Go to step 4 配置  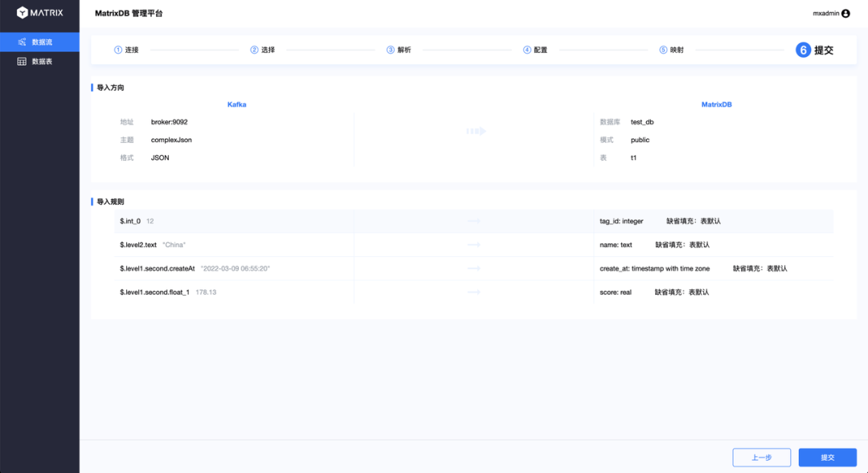[534, 50]
